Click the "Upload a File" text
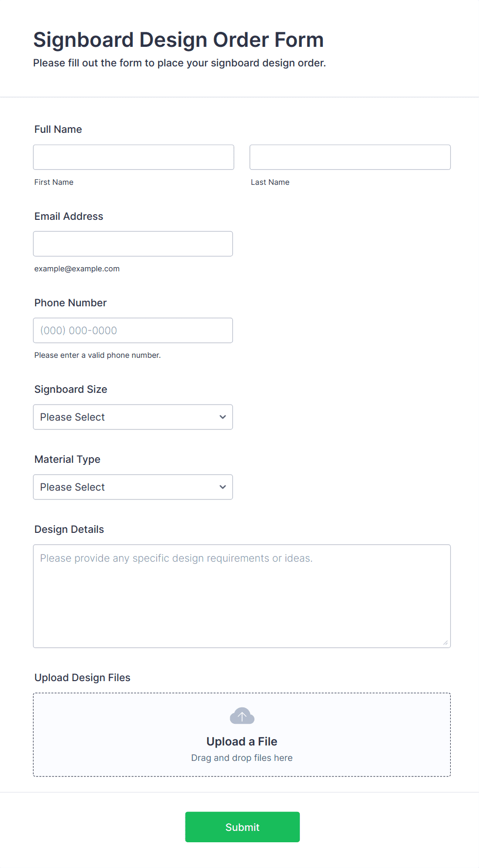The height and width of the screenshot is (868, 479). click(x=242, y=741)
